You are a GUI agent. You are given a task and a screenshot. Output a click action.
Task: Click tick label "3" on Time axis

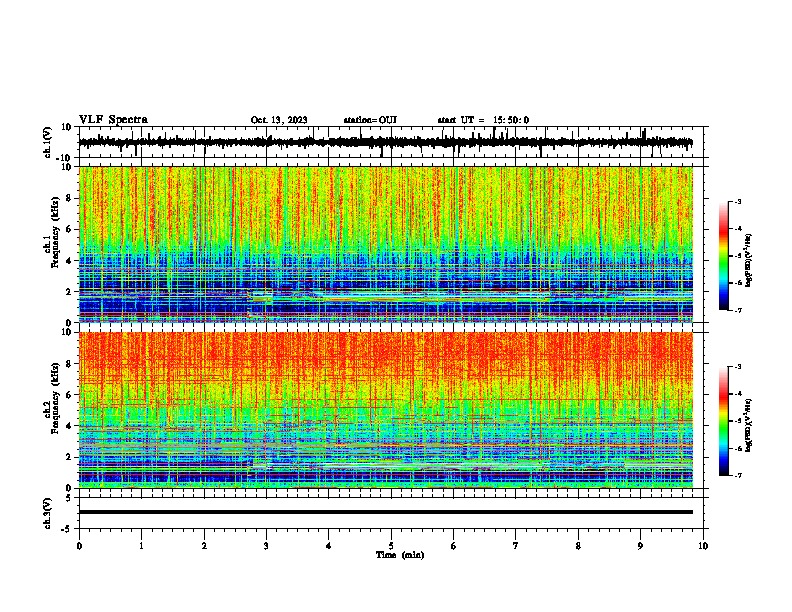tap(266, 546)
